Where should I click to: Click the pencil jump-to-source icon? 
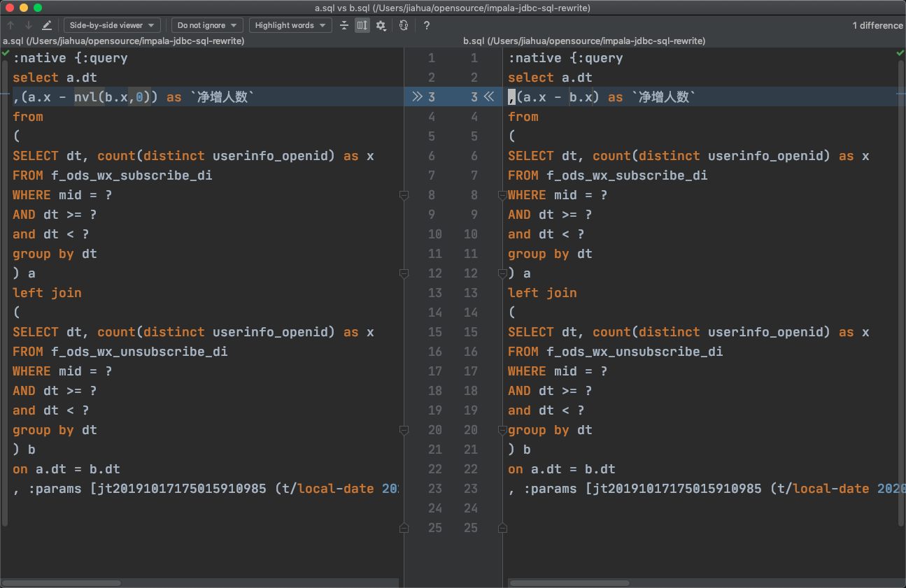click(46, 25)
